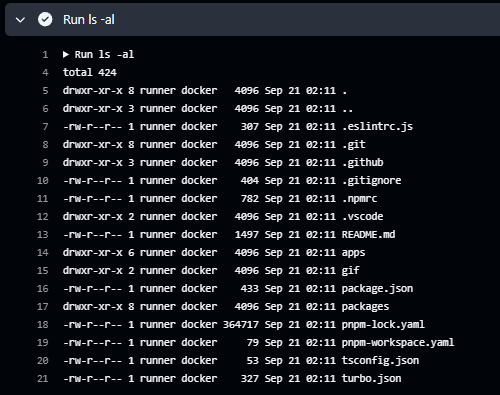Image resolution: width=500 pixels, height=395 pixels.
Task: Select the '.gitignore' file name
Action: point(372,181)
